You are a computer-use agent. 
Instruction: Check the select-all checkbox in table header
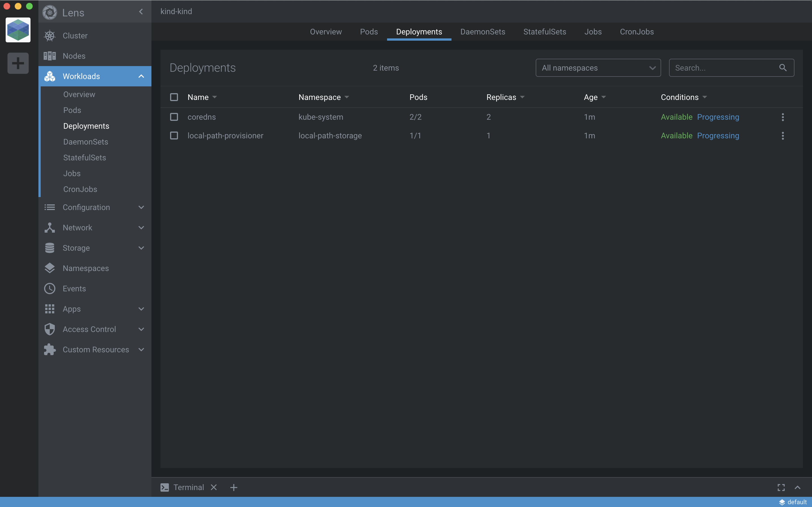pyautogui.click(x=174, y=97)
